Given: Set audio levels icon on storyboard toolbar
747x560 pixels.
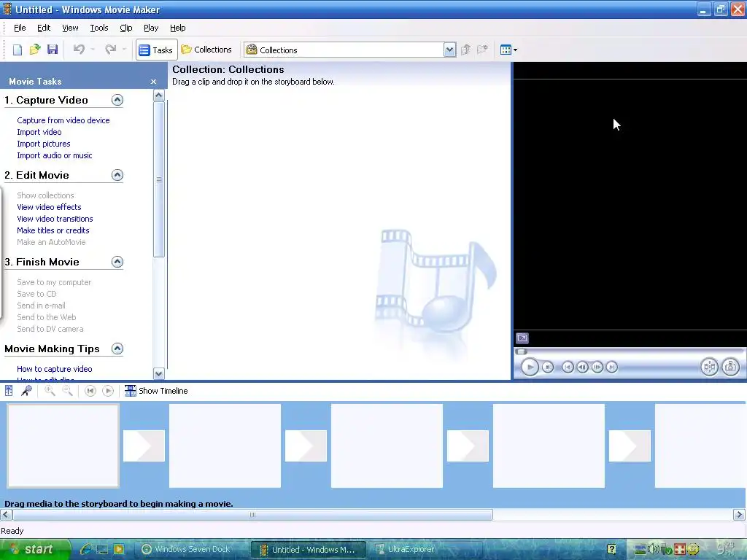Looking at the screenshot, I should tap(9, 391).
